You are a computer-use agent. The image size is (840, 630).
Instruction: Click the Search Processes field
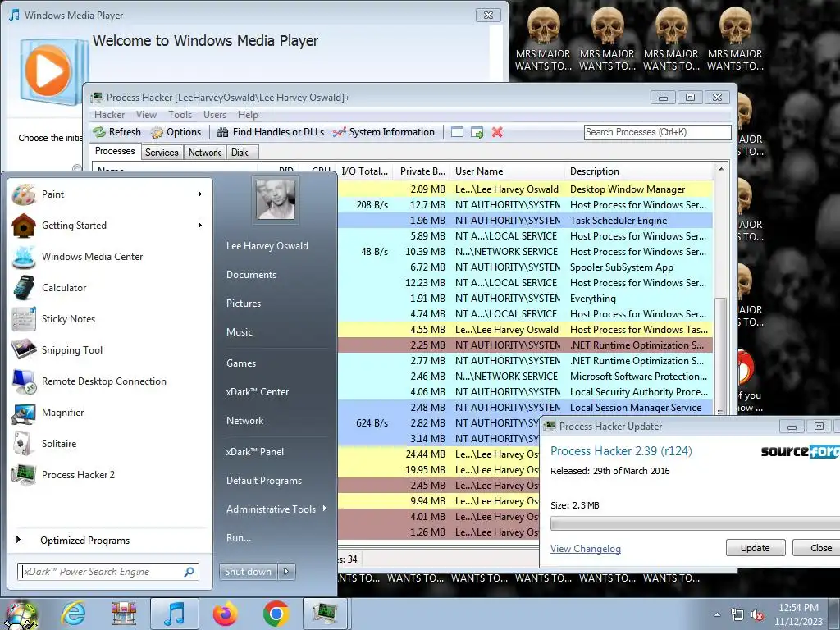658,132
